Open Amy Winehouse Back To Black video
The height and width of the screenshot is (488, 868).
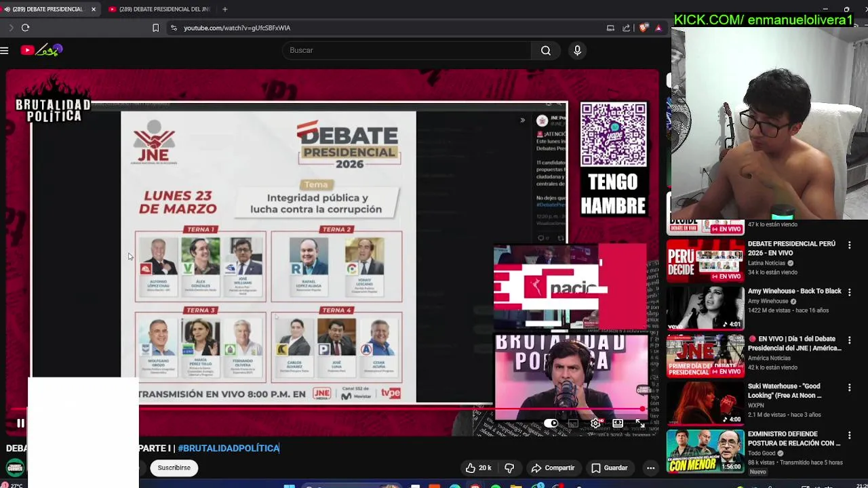(x=794, y=291)
